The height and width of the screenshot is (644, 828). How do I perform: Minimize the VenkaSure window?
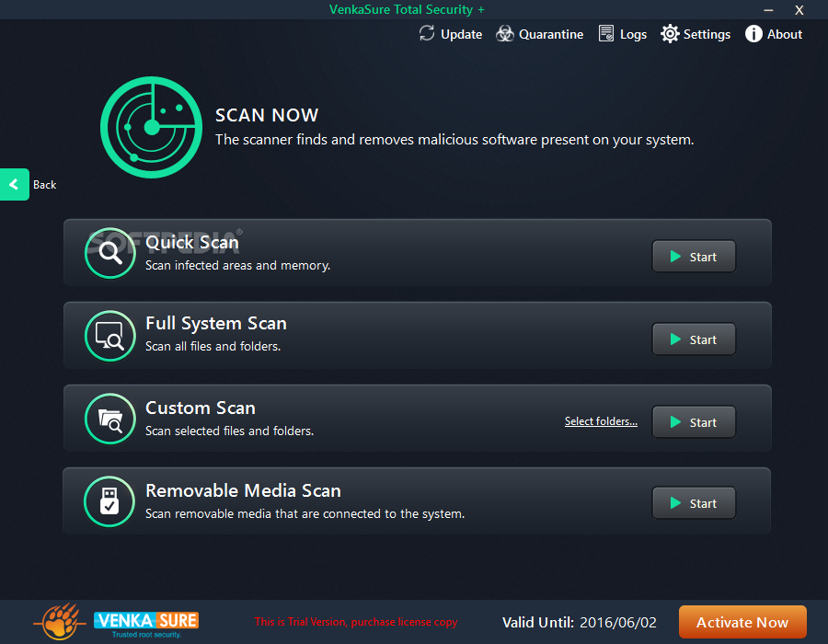(x=768, y=10)
